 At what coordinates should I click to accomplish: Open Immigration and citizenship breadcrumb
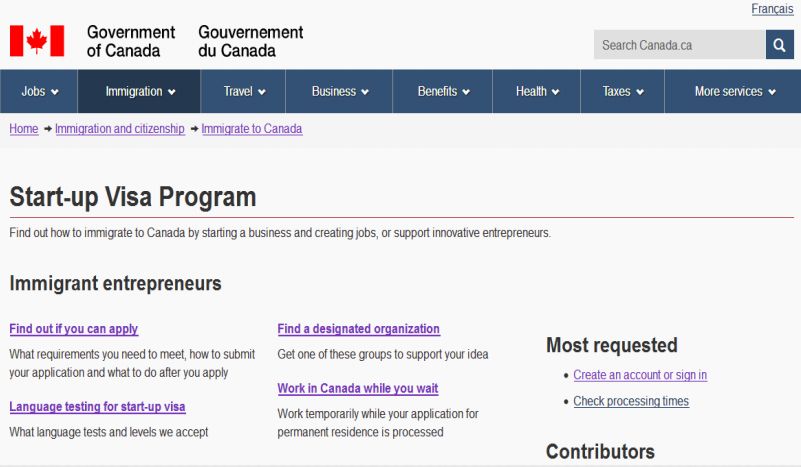[x=120, y=129]
